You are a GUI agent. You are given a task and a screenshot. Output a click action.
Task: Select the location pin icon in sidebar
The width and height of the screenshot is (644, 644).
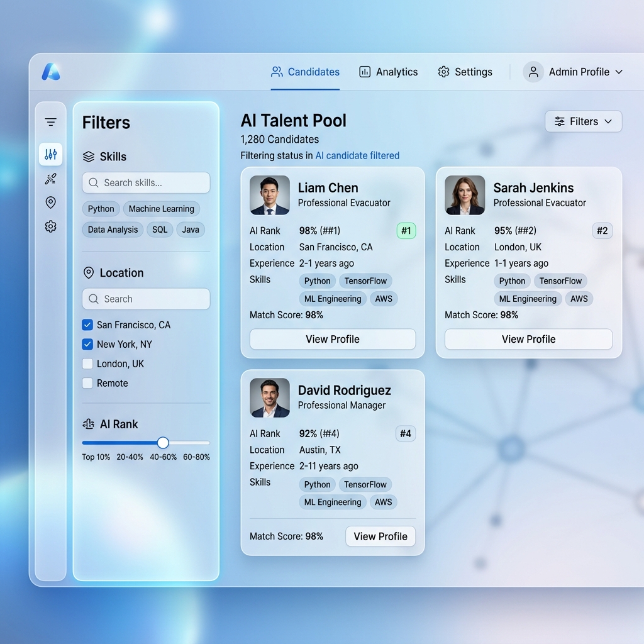point(50,202)
